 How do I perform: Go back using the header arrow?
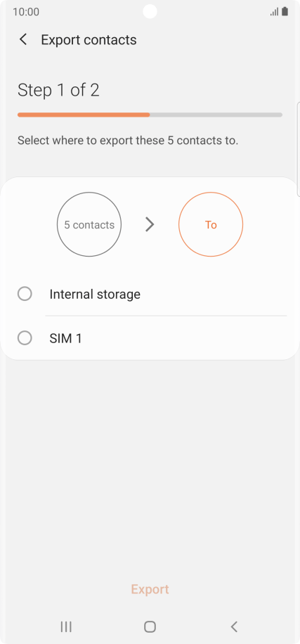click(x=23, y=40)
